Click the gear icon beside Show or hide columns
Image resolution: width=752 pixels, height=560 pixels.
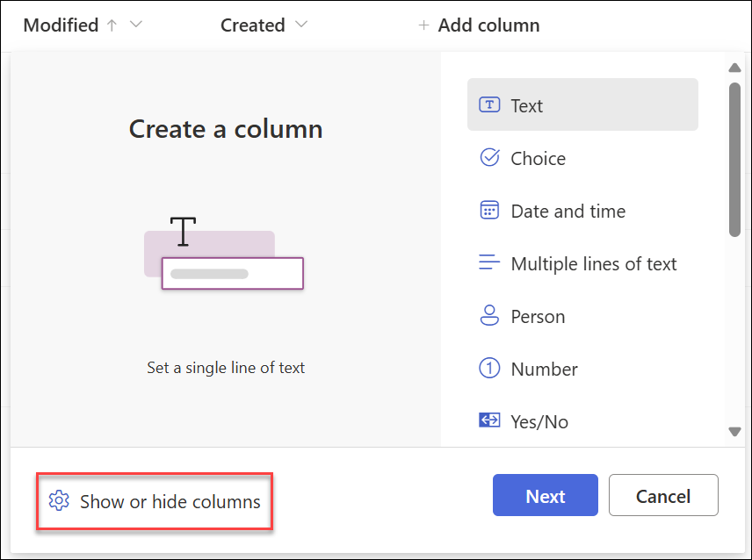coord(59,499)
